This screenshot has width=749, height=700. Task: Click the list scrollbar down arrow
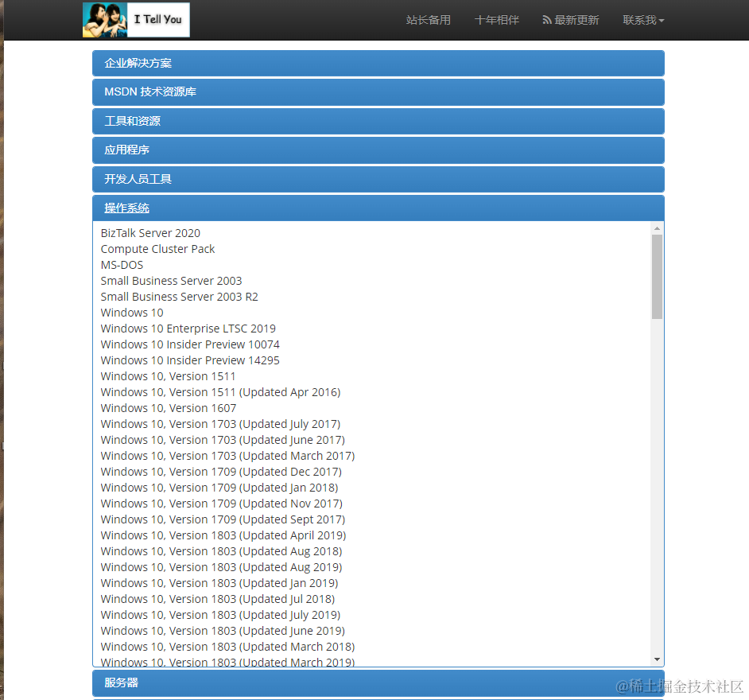(658, 659)
